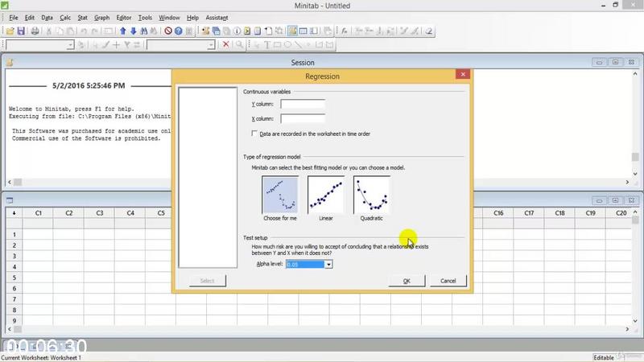The width and height of the screenshot is (644, 362).
Task: Click the Save Project floppy icon
Action: point(21,31)
